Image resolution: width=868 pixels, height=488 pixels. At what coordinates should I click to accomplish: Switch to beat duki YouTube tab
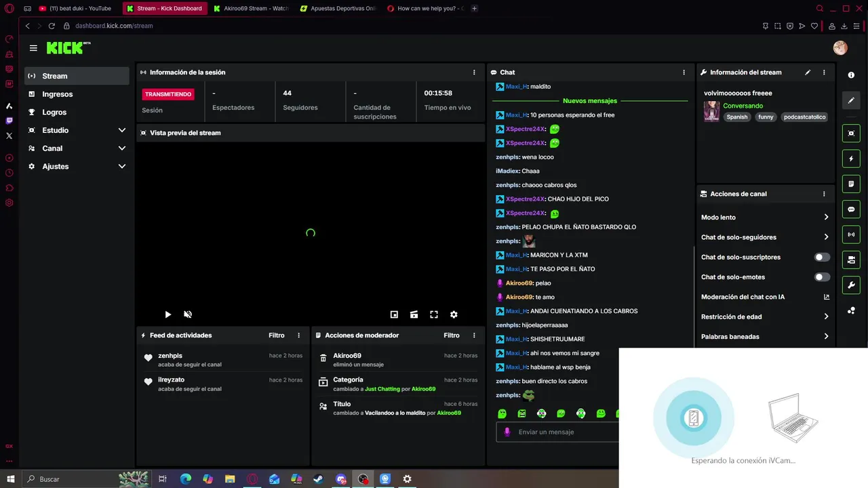click(76, 8)
